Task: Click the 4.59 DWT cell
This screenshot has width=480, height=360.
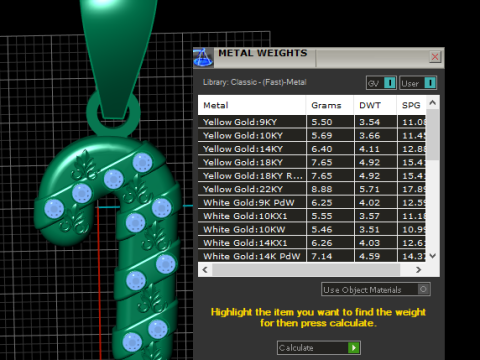Action: [376, 256]
